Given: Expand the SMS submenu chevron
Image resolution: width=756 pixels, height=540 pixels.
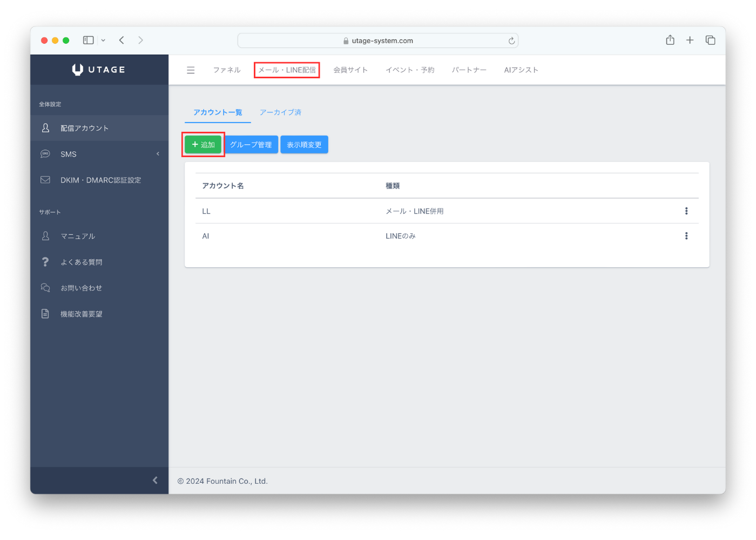Looking at the screenshot, I should 158,154.
